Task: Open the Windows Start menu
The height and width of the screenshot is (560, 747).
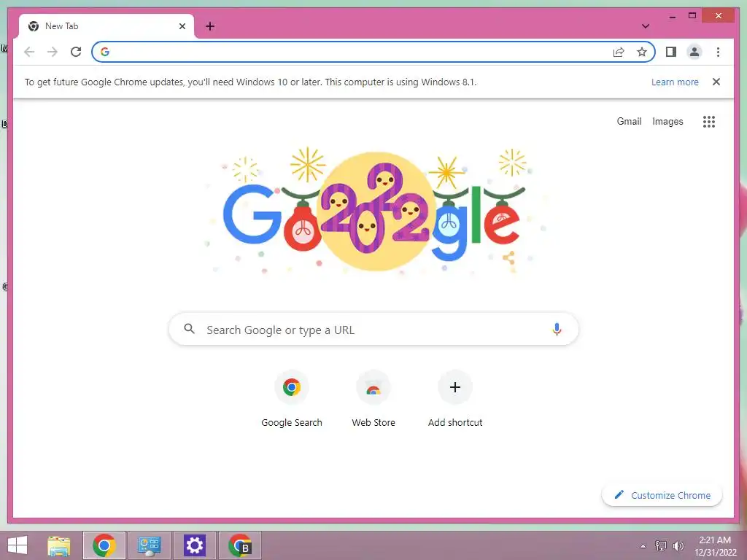Action: coord(18,545)
